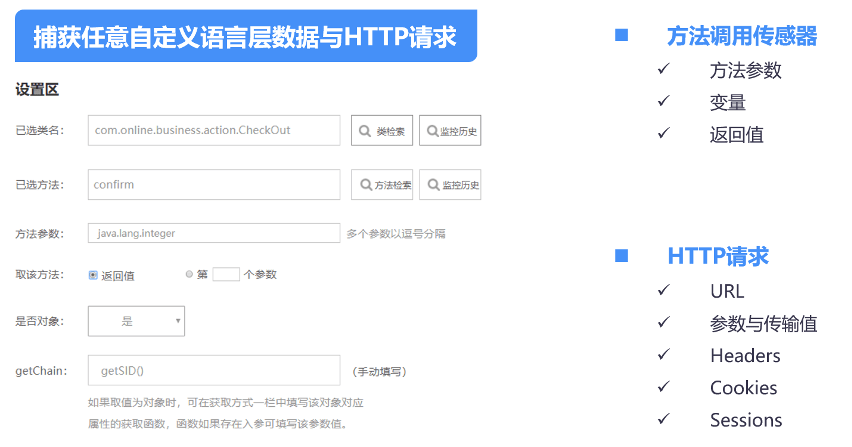Click the Sessions bullet item
Viewport: 852px width, 447px height.
[746, 420]
